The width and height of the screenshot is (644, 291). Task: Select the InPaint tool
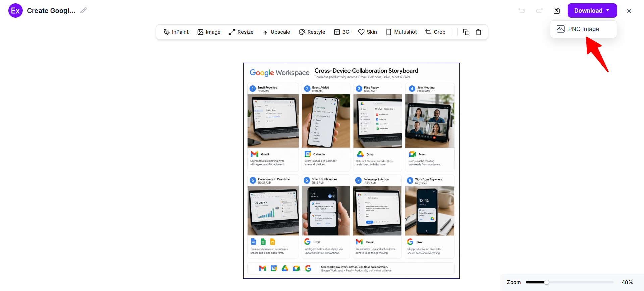(176, 32)
